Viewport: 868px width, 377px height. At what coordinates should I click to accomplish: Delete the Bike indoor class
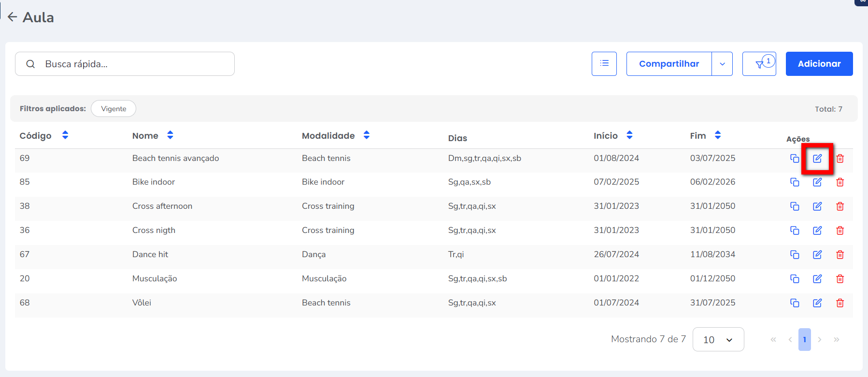(840, 182)
